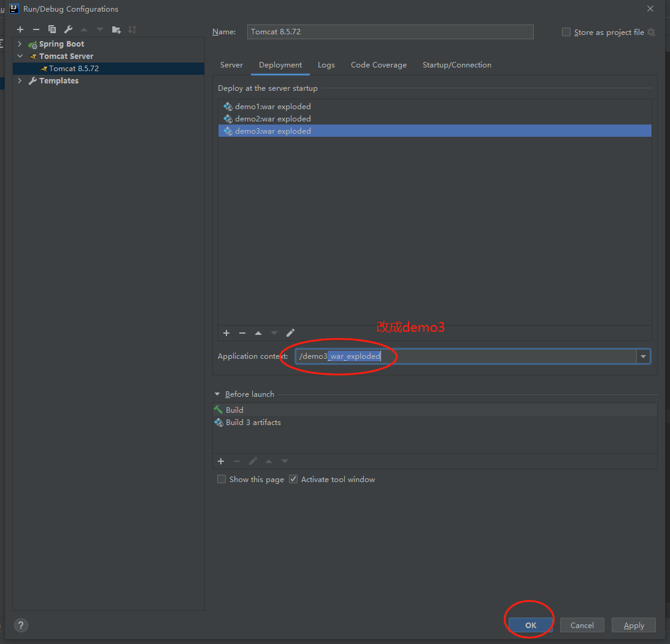Collapse the Tomcat Server tree node
Screen dimensions: 670x644
(20, 56)
